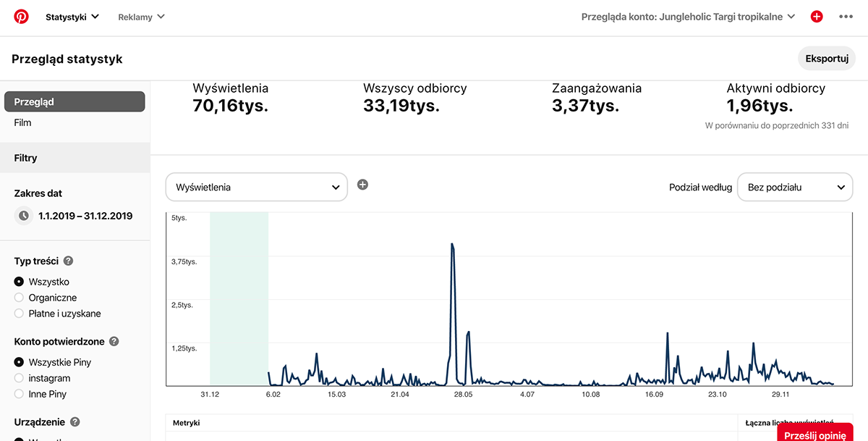Click the red plus create icon
Screen dimensions: 868x441
817,17
